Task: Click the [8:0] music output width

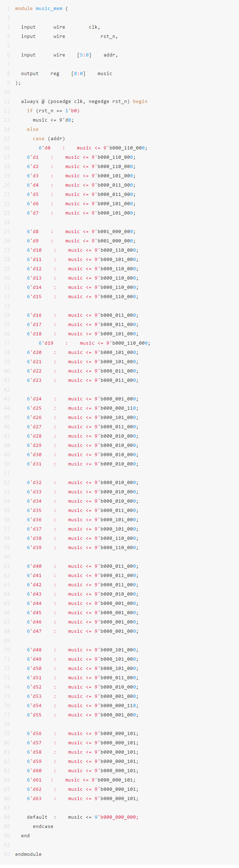Action: (79, 73)
